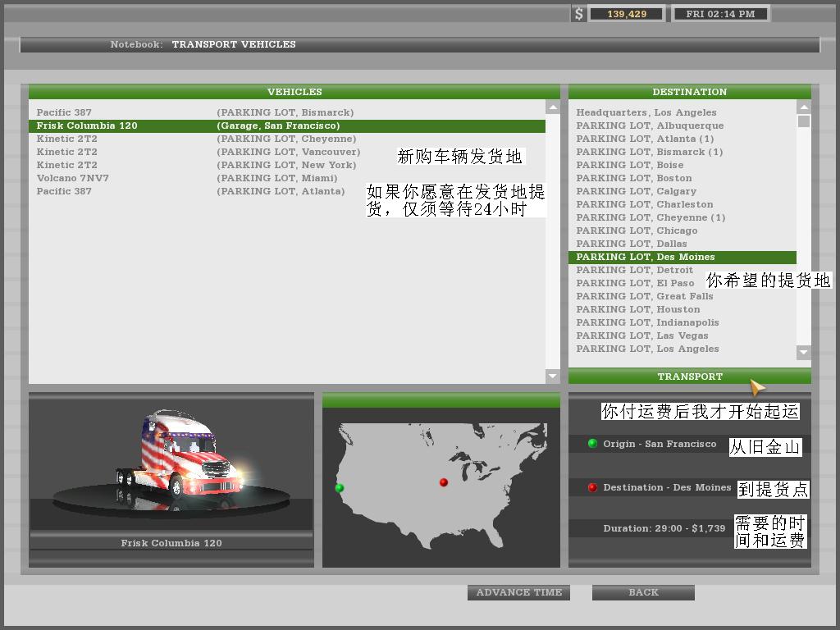840x630 pixels.
Task: Click the green Origin San Francisco dot
Action: click(592, 444)
